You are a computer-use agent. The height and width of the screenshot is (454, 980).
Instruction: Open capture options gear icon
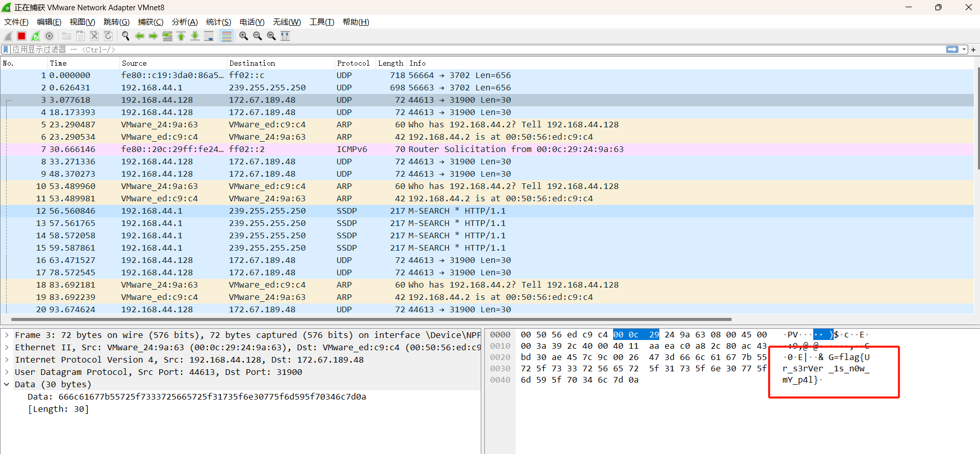(49, 36)
